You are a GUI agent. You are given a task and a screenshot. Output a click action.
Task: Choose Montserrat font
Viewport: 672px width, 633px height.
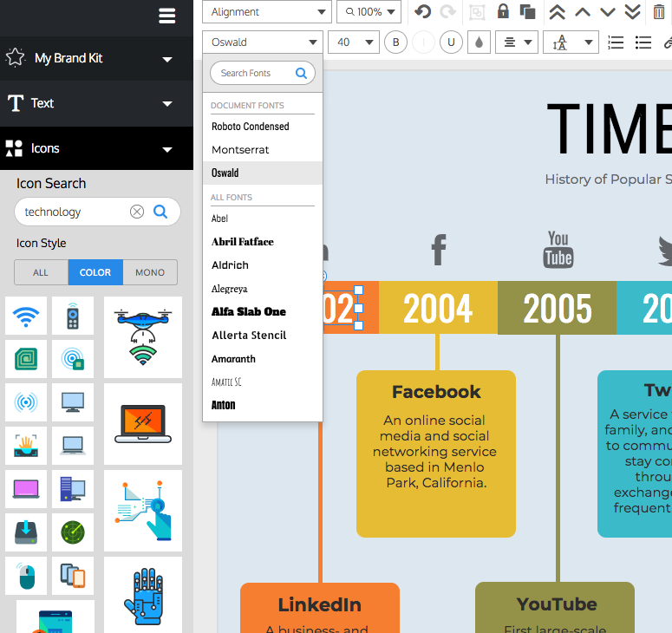click(x=262, y=149)
